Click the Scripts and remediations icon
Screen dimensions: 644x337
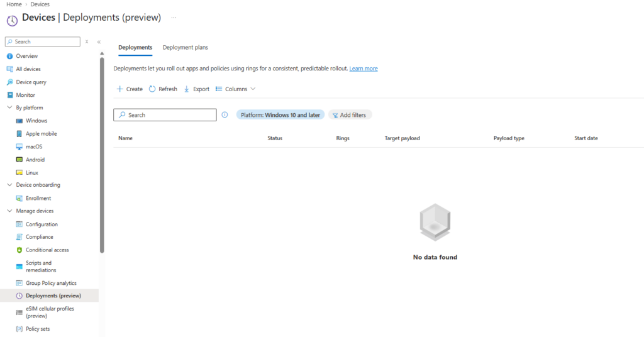tap(19, 267)
